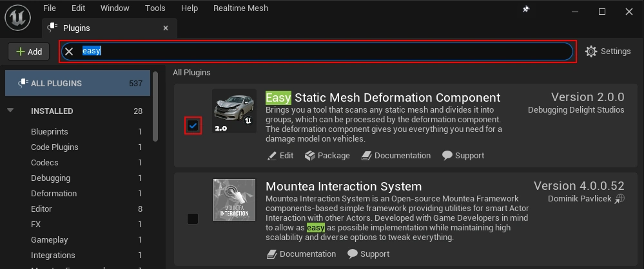Open the Tools menu

click(x=155, y=8)
